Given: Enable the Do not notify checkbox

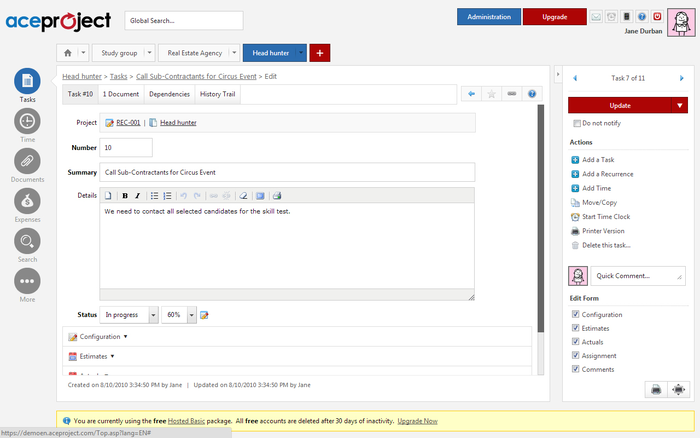Looking at the screenshot, I should (x=576, y=123).
